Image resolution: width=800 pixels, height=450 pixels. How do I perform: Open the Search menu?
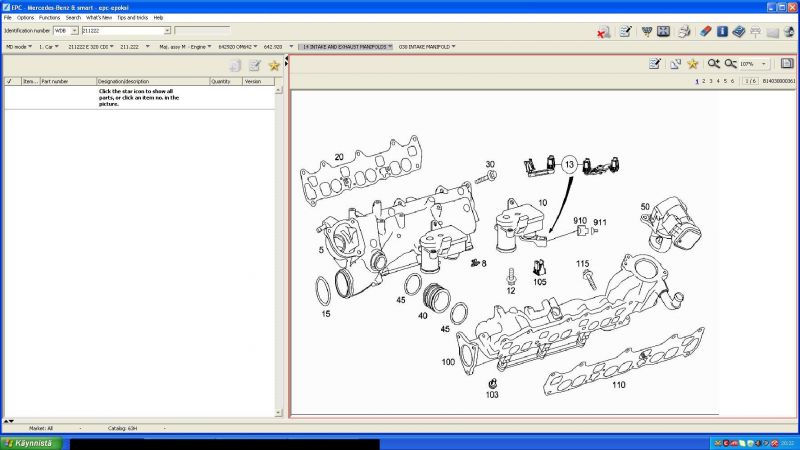(73, 17)
